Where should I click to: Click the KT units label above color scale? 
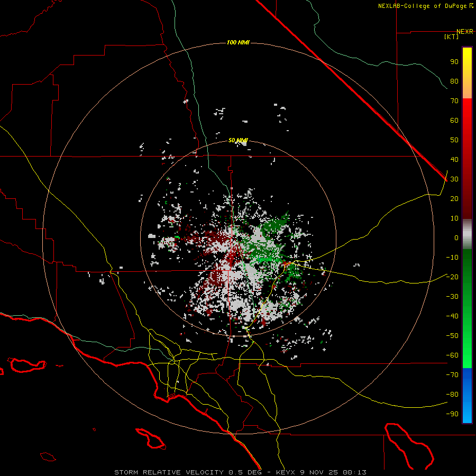click(452, 36)
